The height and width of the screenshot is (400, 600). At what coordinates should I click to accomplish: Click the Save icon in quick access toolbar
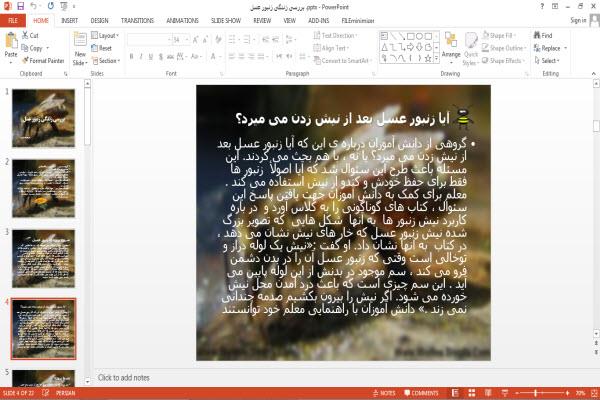[20, 6]
